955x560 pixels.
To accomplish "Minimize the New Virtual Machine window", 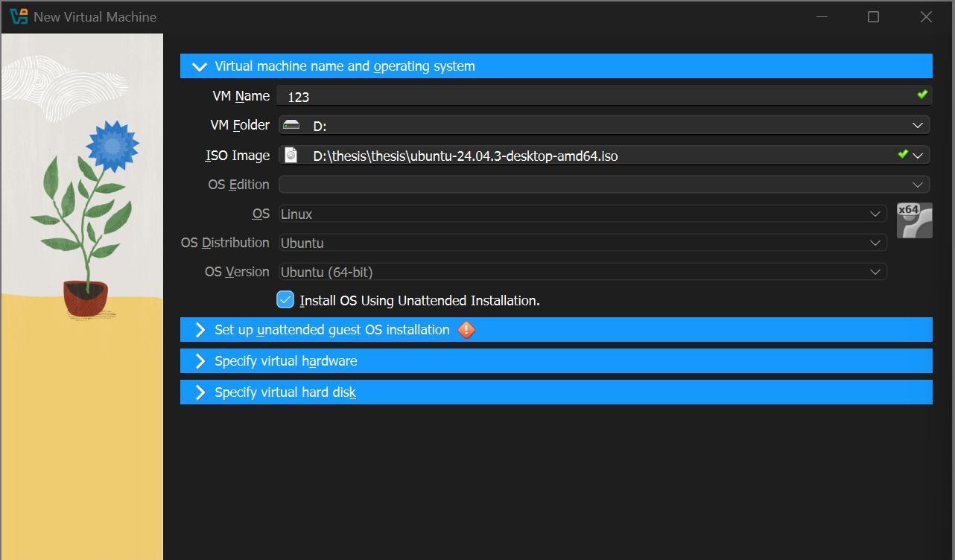I will click(822, 17).
